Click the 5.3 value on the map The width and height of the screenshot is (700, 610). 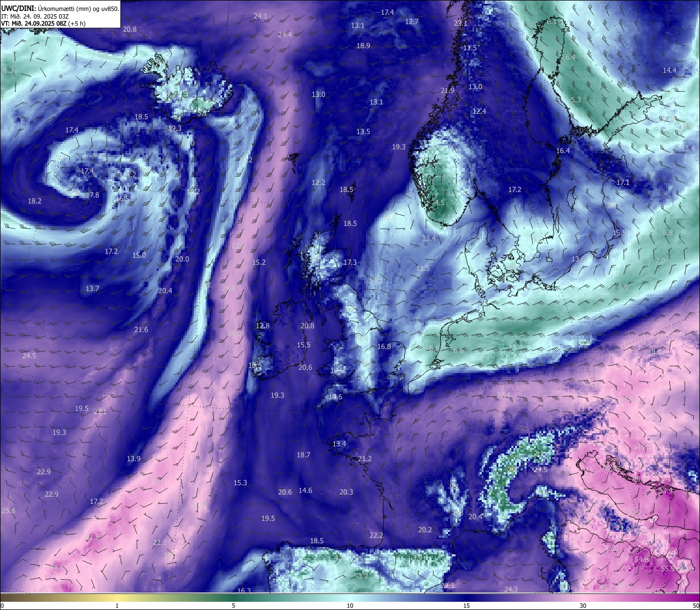576,100
